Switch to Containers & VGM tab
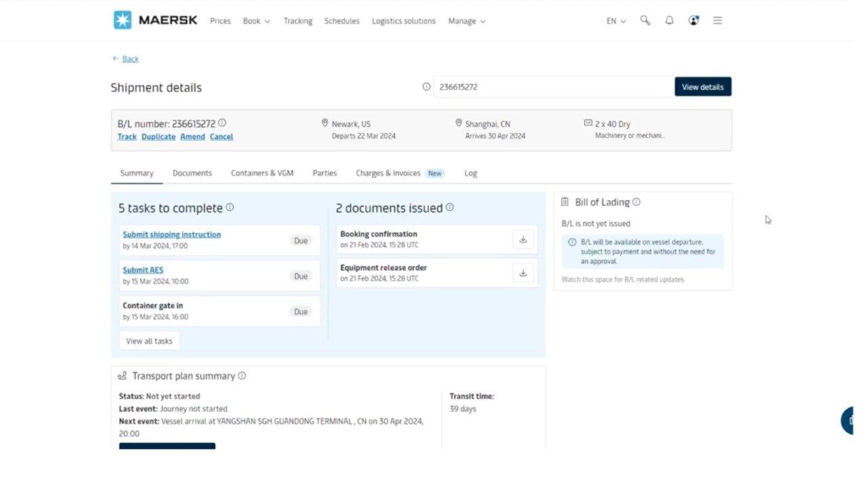868x488 pixels. click(262, 173)
